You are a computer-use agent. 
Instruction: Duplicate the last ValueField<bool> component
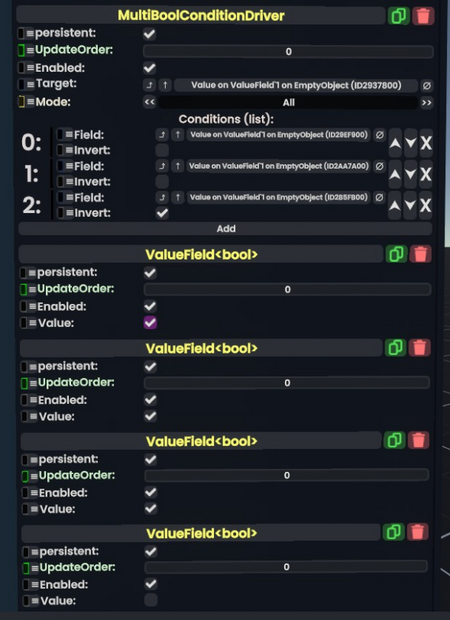(x=393, y=532)
